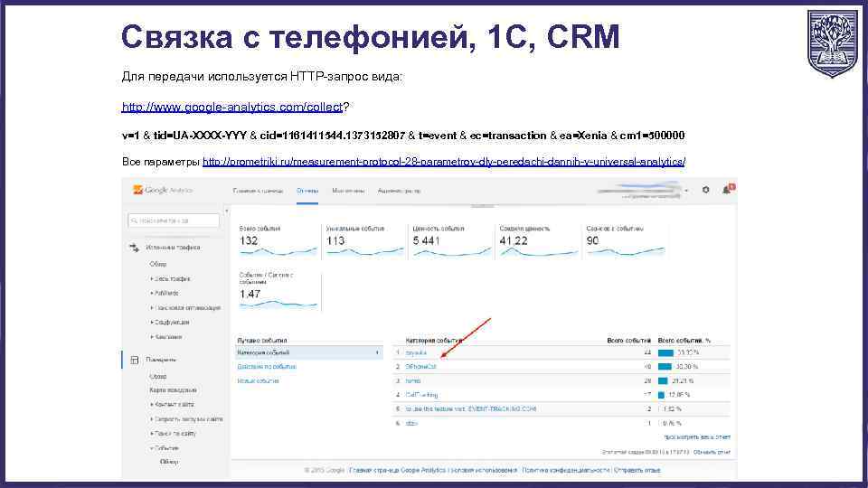
Task: Click the Всего событий, % column header
Action: click(684, 341)
